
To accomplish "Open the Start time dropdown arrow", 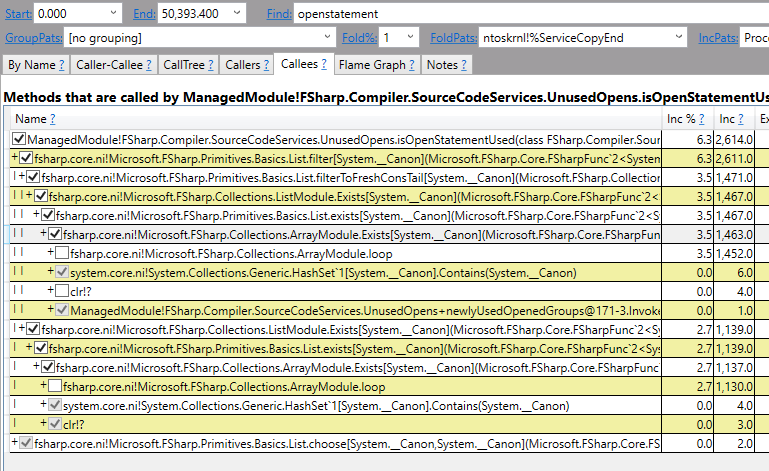I will [x=113, y=13].
